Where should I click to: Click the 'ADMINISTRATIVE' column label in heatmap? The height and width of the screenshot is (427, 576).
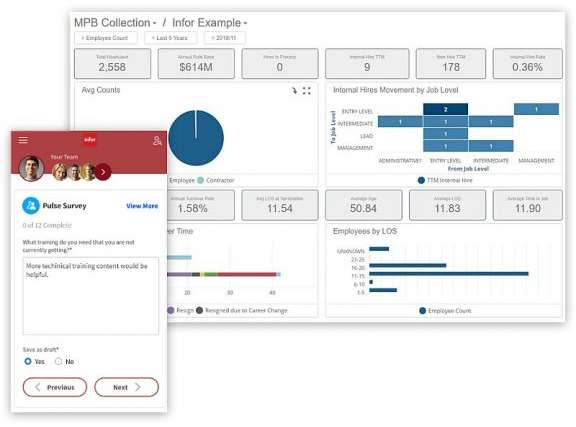(400, 161)
